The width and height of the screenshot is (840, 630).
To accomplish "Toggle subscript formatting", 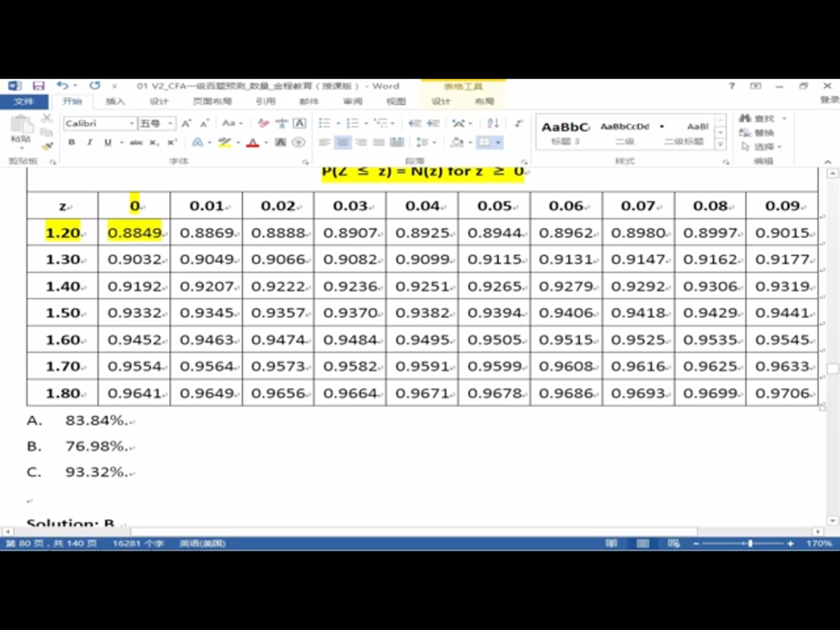I will coord(153,143).
